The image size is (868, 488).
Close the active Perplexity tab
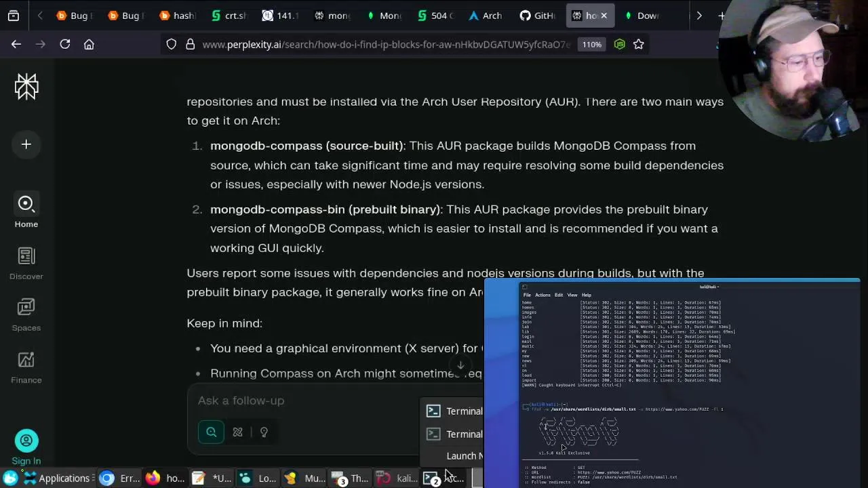click(604, 15)
